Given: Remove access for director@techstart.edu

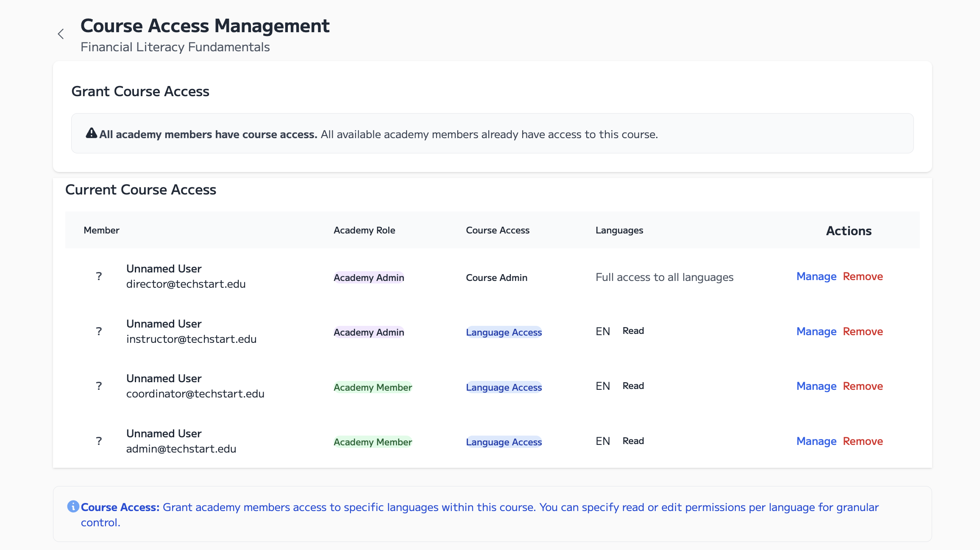Looking at the screenshot, I should click(x=863, y=276).
